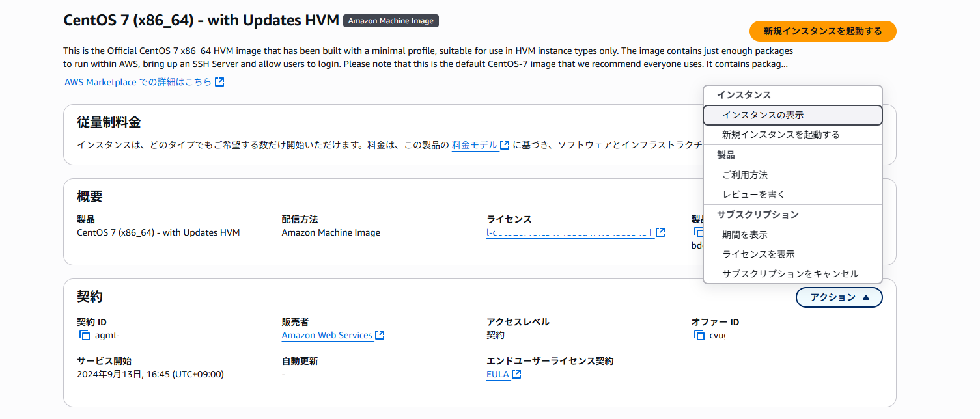
Task: Launch instance with the orange 新規インスタンスを起動する button
Action: pos(822,31)
